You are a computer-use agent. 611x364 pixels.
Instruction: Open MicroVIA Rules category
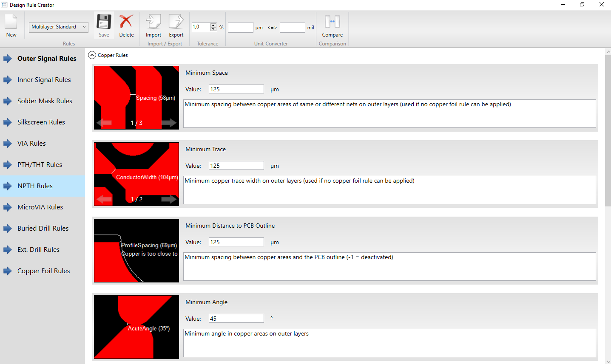pos(43,207)
